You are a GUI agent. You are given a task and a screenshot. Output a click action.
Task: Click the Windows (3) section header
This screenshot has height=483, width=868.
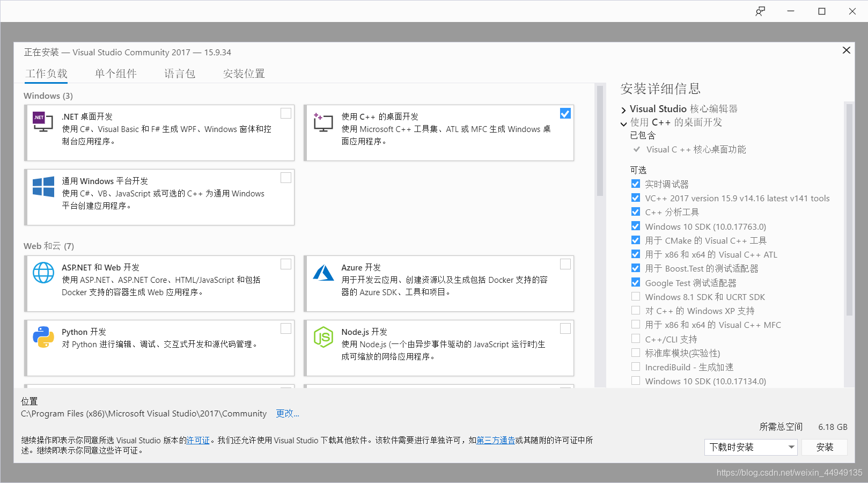coord(48,96)
